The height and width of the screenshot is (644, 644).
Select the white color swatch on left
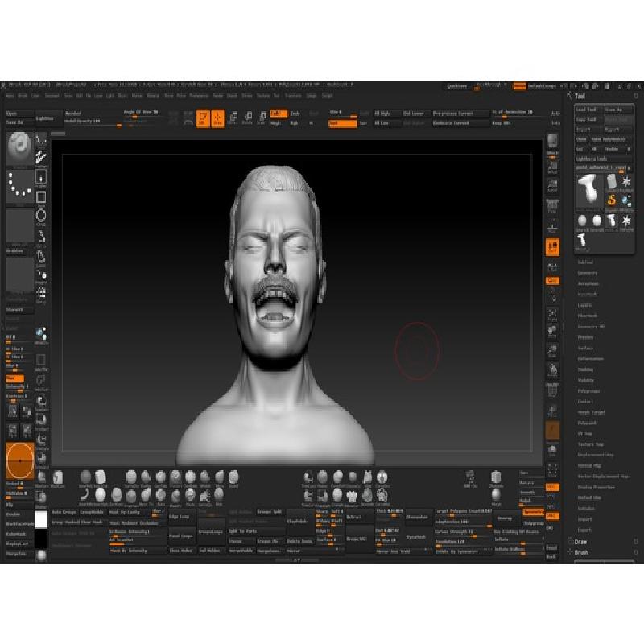click(x=41, y=519)
